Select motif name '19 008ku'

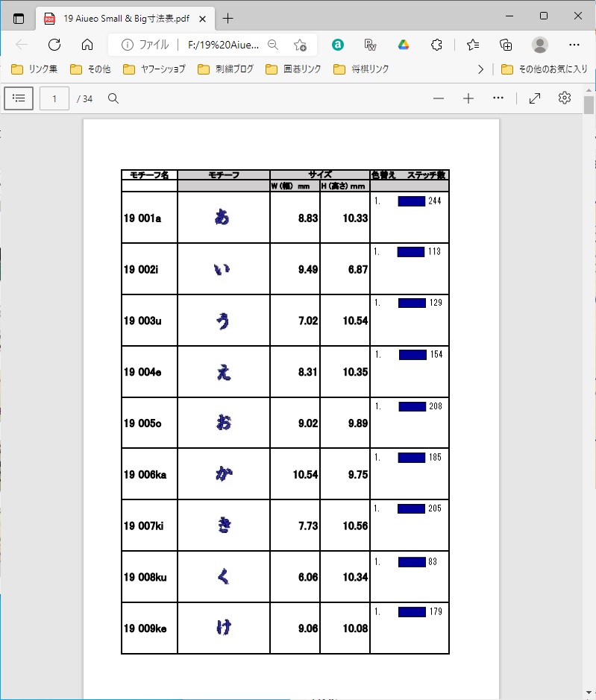145,577
